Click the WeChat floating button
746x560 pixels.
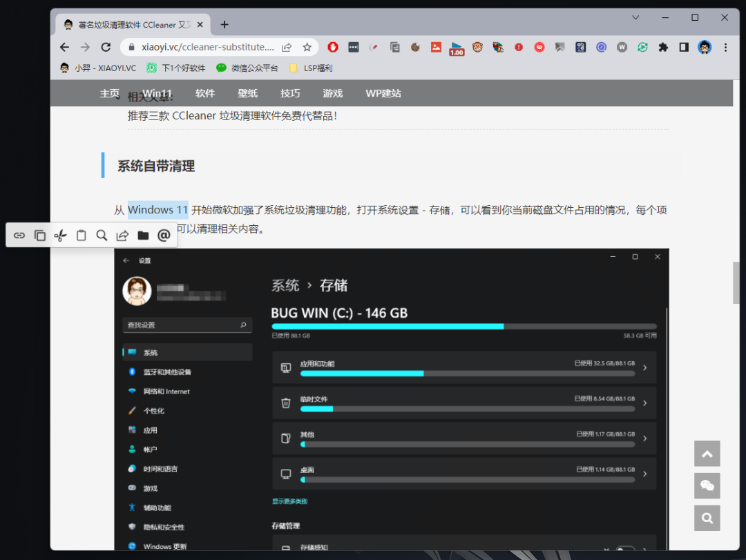[x=707, y=486]
